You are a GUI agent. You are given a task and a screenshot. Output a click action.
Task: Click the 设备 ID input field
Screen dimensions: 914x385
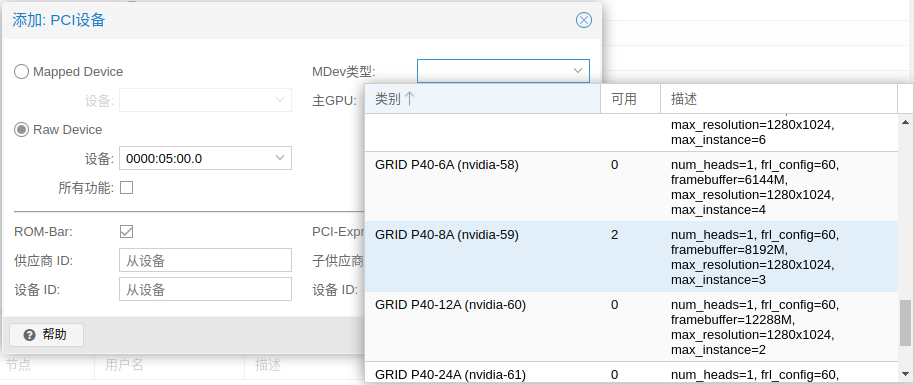(205, 289)
